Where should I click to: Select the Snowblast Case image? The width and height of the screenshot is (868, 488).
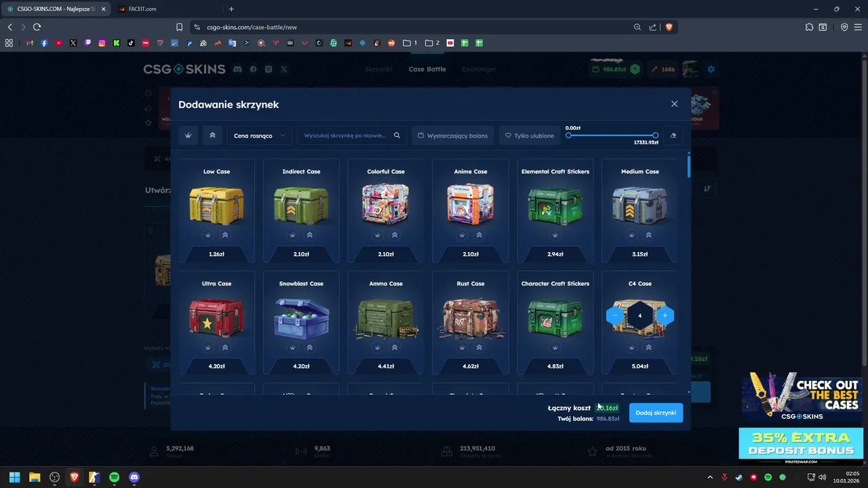(301, 317)
